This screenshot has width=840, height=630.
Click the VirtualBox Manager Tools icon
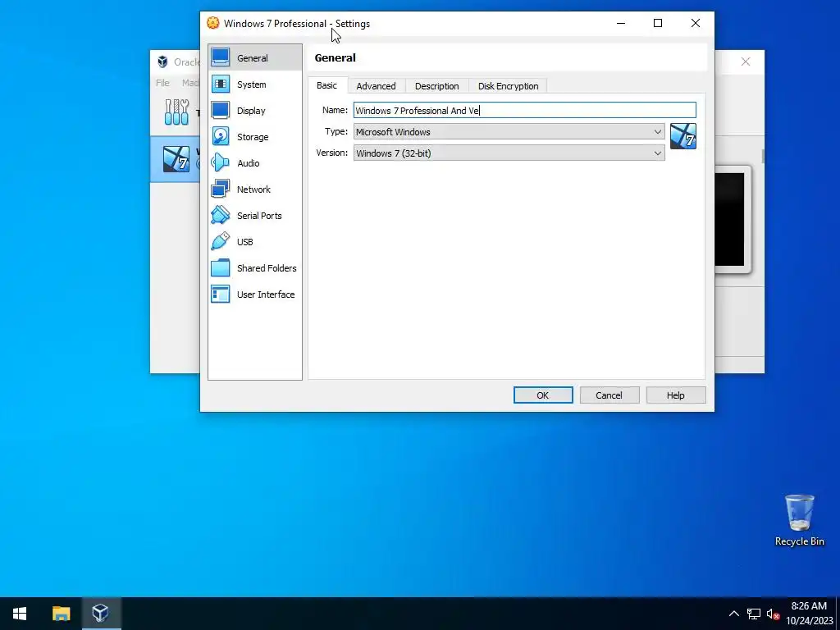pyautogui.click(x=176, y=112)
